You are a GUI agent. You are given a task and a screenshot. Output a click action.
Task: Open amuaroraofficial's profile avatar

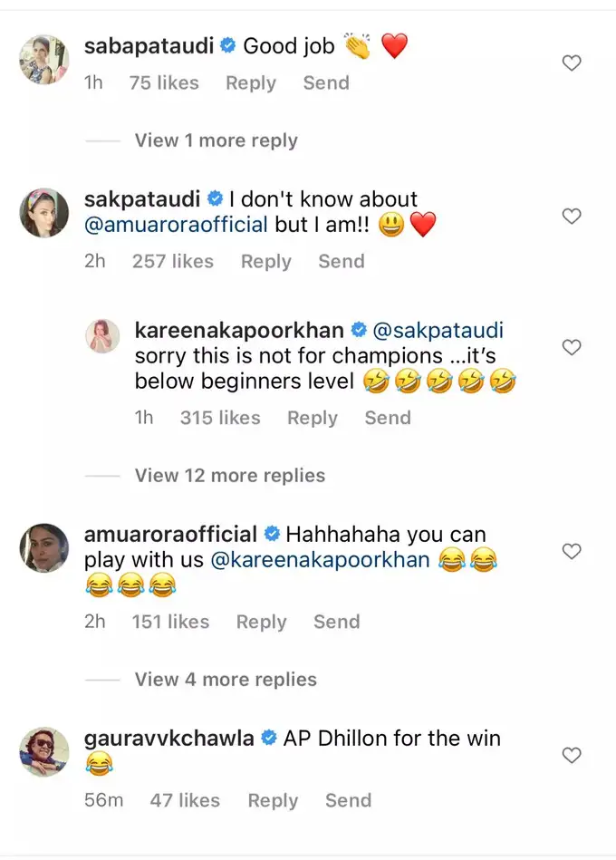coord(43,548)
